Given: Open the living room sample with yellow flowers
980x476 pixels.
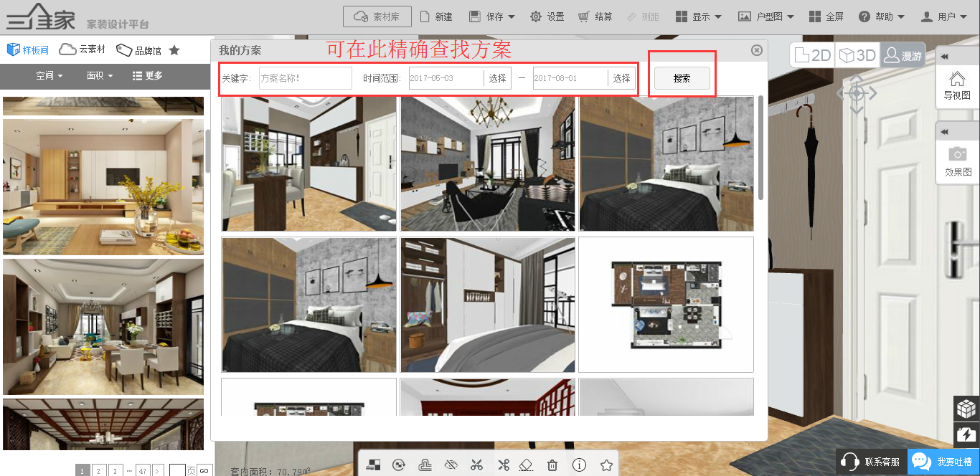Looking at the screenshot, I should [x=103, y=186].
